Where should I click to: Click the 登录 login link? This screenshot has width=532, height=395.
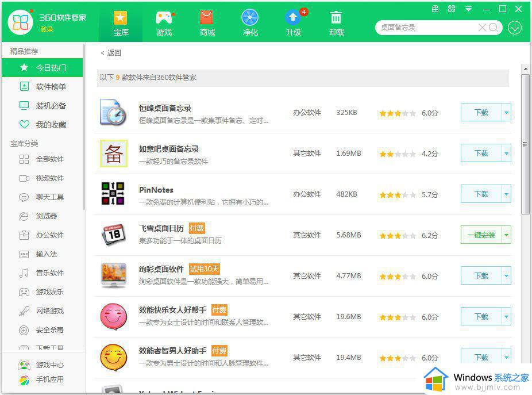[47, 29]
